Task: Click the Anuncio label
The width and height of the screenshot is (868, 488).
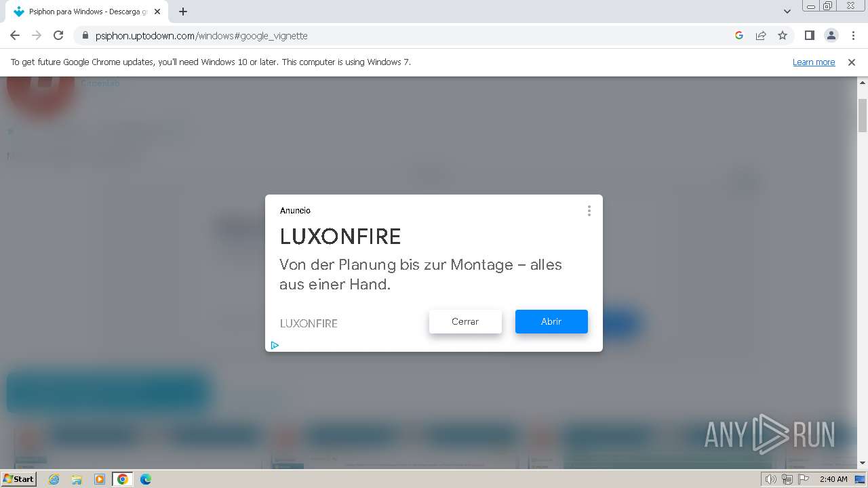Action: pyautogui.click(x=295, y=210)
